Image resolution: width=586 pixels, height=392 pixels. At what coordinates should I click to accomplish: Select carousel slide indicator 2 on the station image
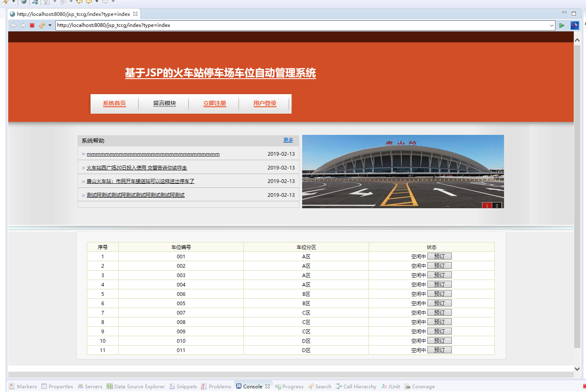click(497, 205)
